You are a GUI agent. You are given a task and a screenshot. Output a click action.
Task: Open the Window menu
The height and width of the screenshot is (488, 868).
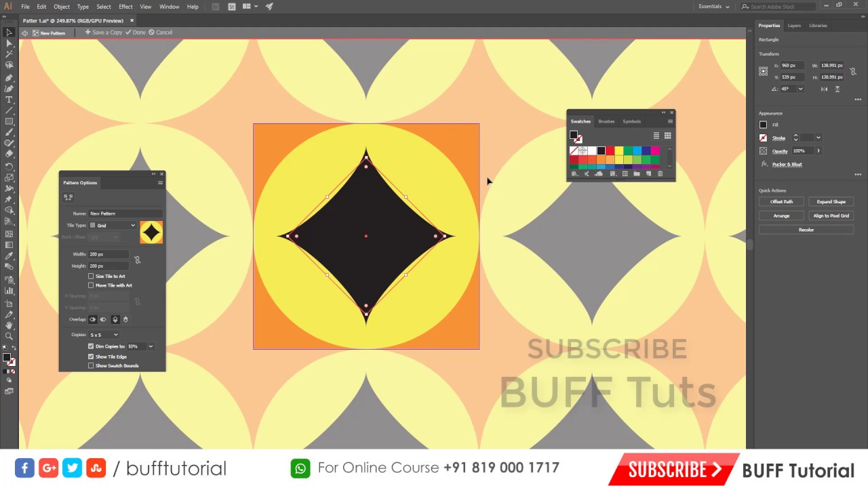click(170, 7)
